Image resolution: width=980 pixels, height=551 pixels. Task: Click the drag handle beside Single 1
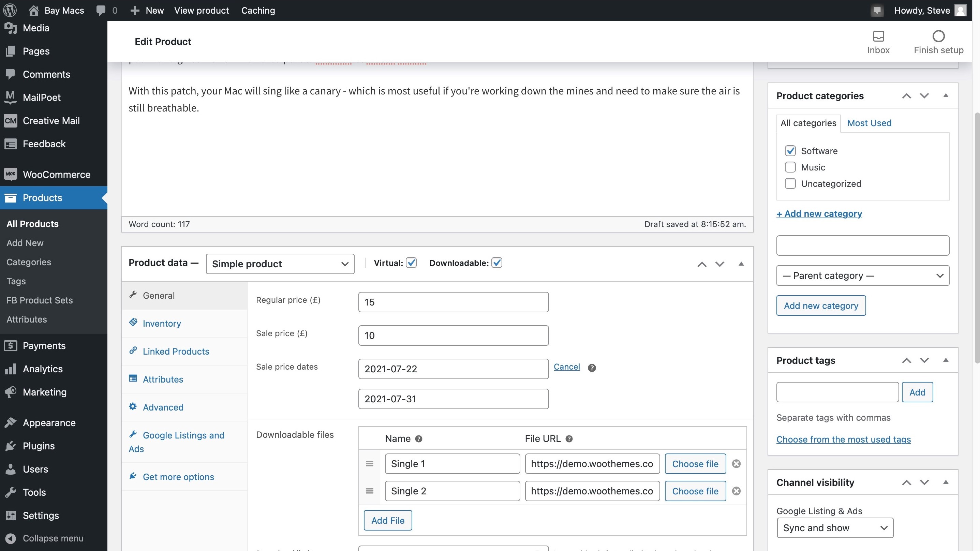tap(369, 463)
